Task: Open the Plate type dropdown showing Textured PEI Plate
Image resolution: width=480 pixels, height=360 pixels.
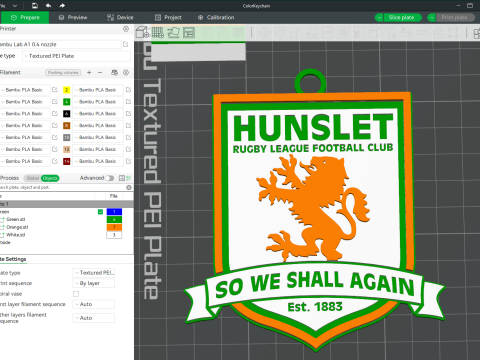Action: click(76, 56)
